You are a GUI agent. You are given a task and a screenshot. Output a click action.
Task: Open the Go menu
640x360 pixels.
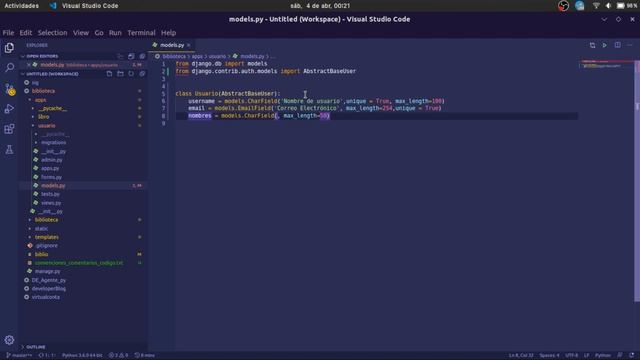click(x=99, y=33)
